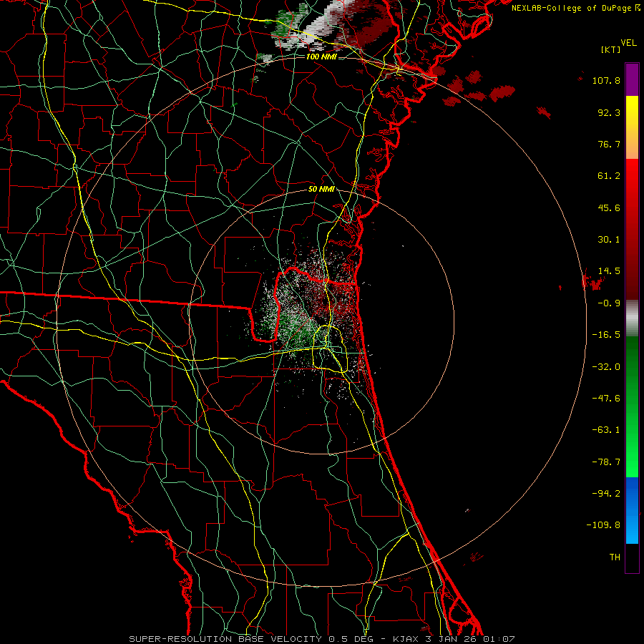Pick the gray near-zero segment of color bar
Image resolution: width=644 pixels, height=644 pixels.
click(x=632, y=318)
